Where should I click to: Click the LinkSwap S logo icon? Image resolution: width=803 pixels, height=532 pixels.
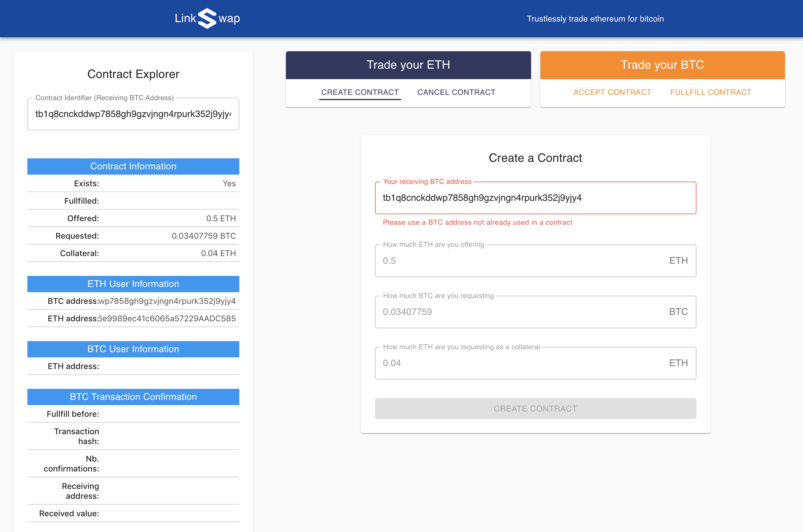(x=207, y=18)
